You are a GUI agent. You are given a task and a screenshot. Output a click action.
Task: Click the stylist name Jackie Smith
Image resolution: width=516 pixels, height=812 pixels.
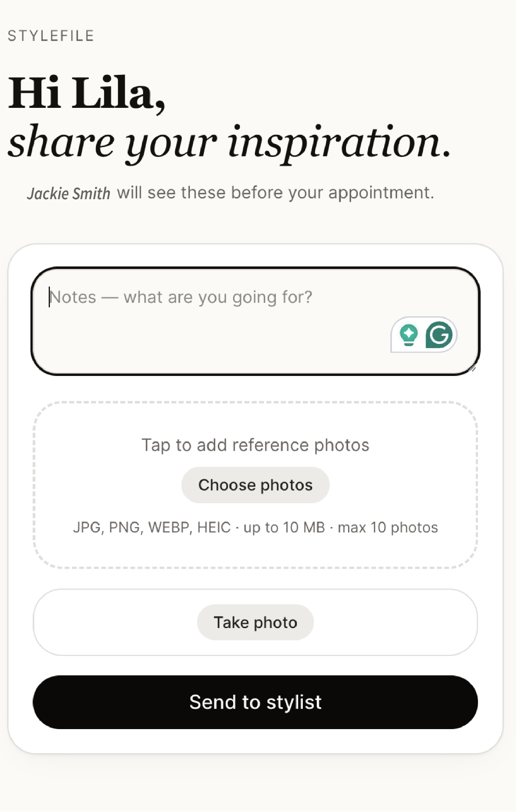coord(69,193)
